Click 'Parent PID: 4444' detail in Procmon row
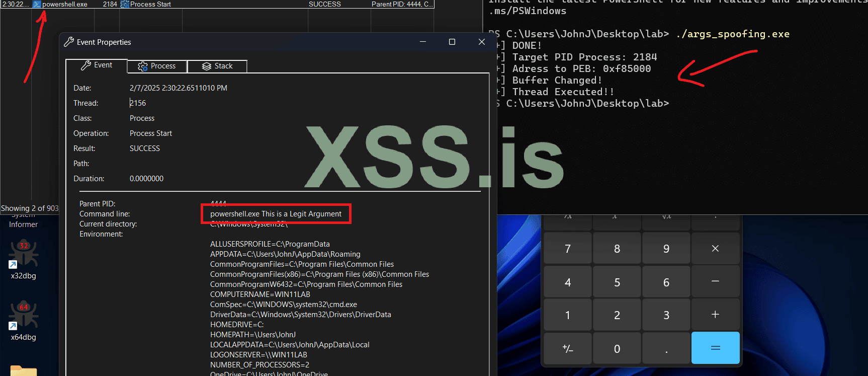The width and height of the screenshot is (868, 376). [x=402, y=4]
